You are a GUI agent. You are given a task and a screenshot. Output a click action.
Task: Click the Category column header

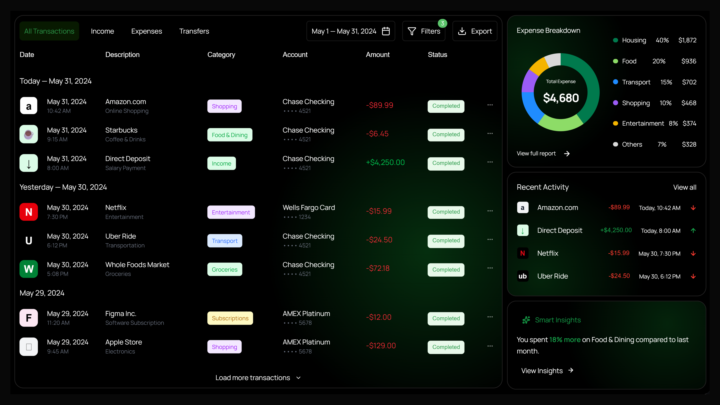click(x=221, y=55)
